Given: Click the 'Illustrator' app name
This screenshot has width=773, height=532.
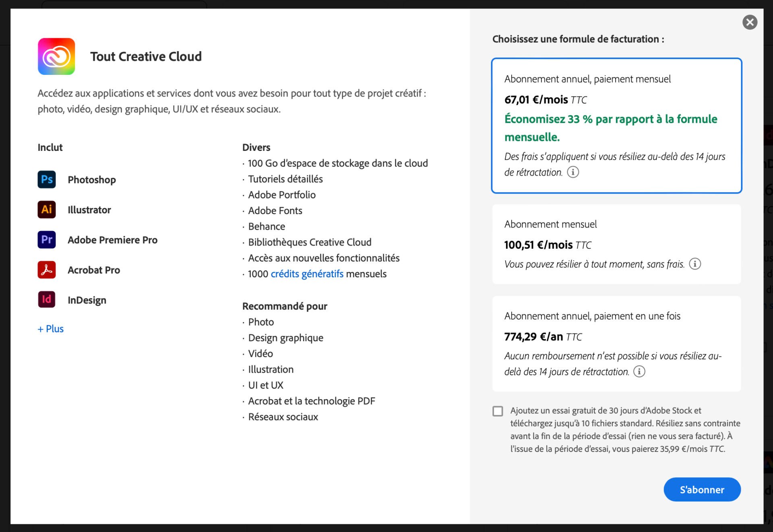Looking at the screenshot, I should (x=89, y=210).
